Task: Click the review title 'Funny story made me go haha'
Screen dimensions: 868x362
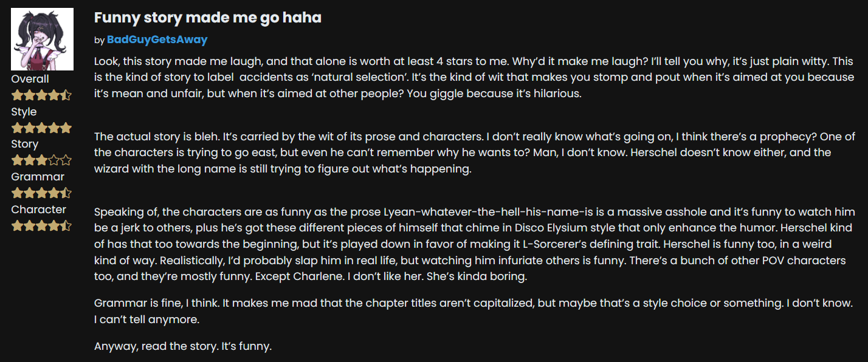Action: click(x=207, y=18)
